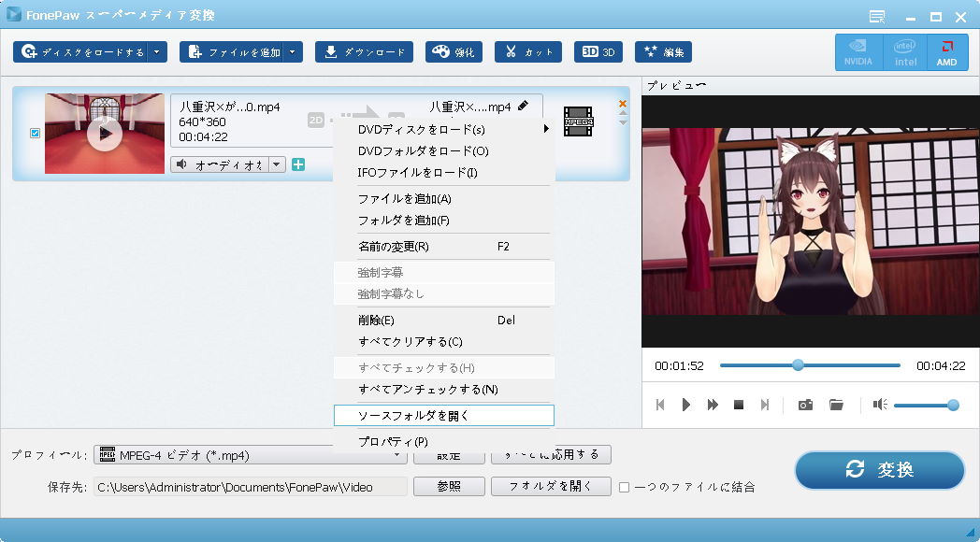Click the Add File (ファイルを追加) button
The image size is (980, 542).
pos(233,51)
